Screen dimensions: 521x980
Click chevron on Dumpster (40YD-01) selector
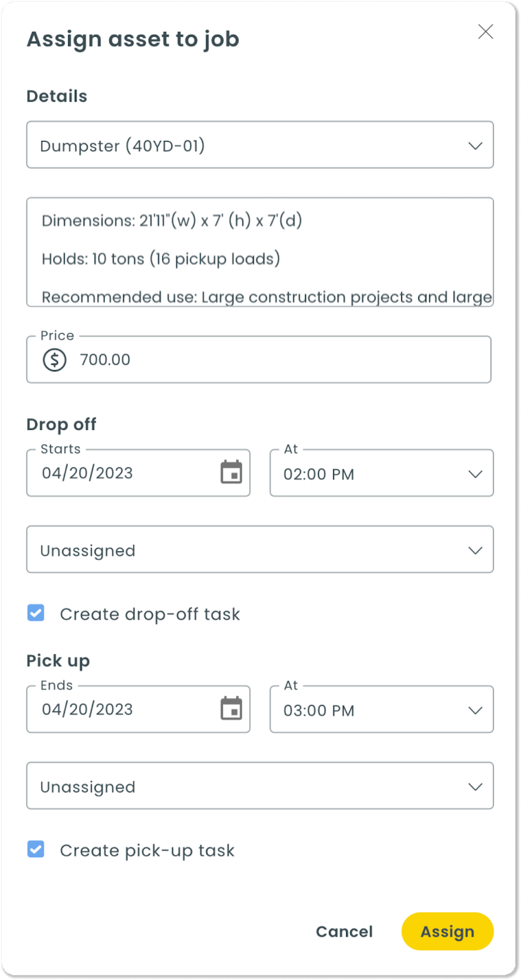[475, 146]
